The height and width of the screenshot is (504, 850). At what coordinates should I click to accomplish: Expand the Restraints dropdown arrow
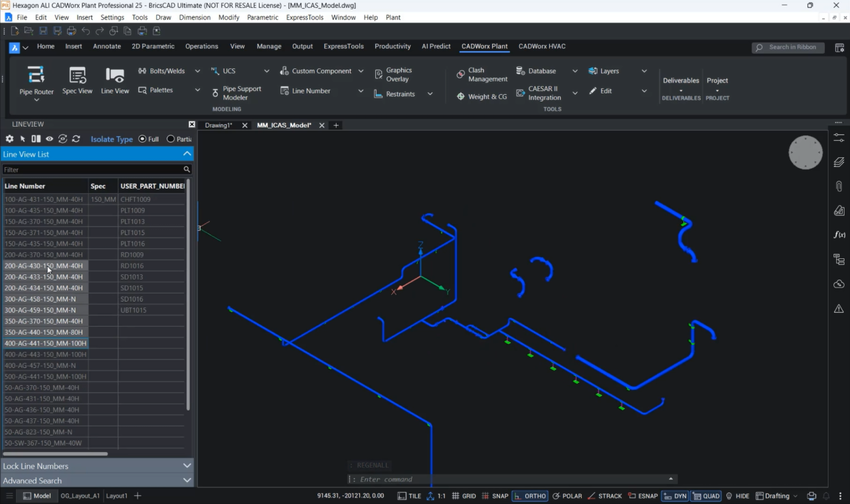430,94
